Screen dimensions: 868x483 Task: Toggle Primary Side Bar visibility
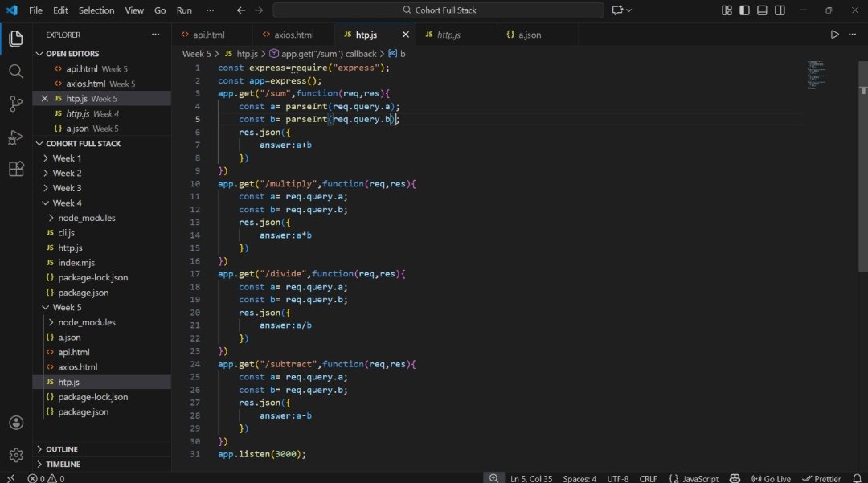(x=744, y=10)
